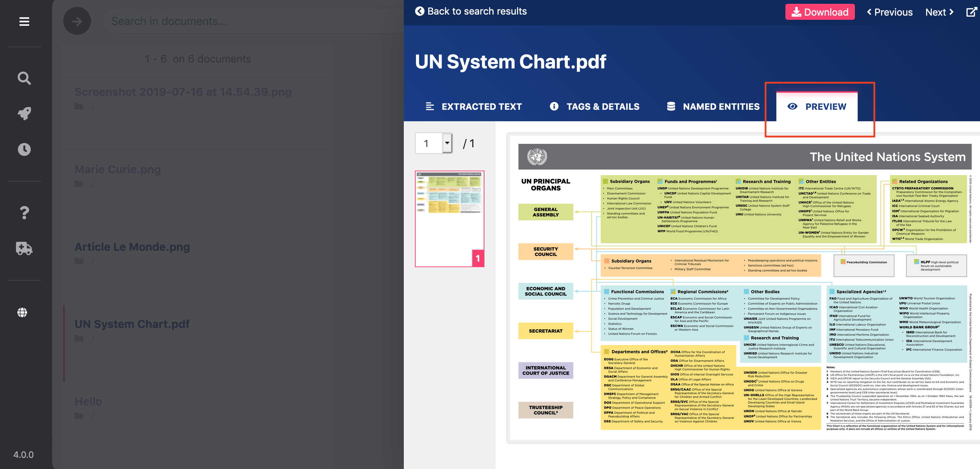Image resolution: width=980 pixels, height=469 pixels.
Task: Click the '1 - 6 on 6 documents' count
Action: pyautogui.click(x=198, y=59)
